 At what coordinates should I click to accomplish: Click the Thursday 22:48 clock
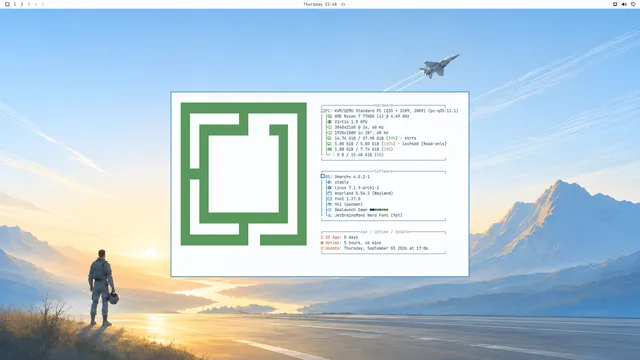pyautogui.click(x=320, y=4)
